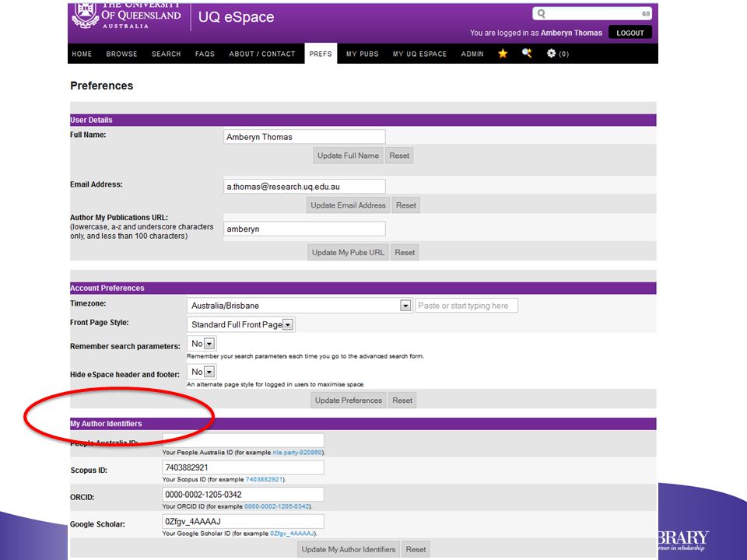Viewport: 747px width, 560px height.
Task: Click the Scopus ID input field
Action: pyautogui.click(x=243, y=467)
